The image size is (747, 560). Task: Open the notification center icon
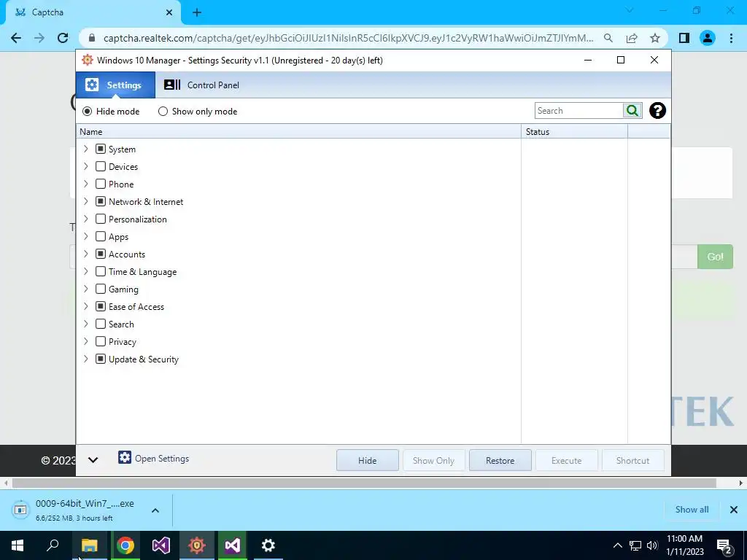click(724, 546)
